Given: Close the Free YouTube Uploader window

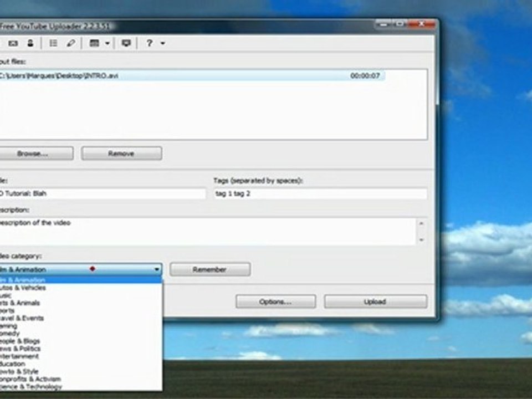Looking at the screenshot, I should tap(422, 24).
